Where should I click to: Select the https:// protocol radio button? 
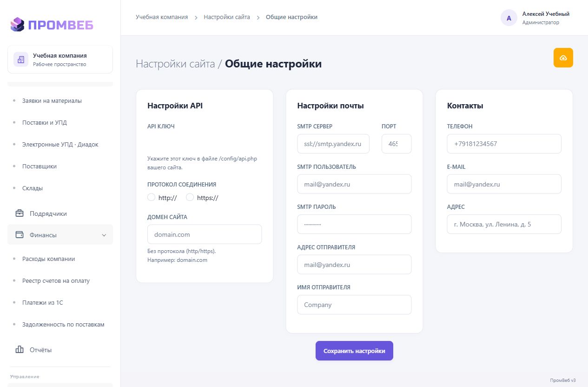(x=190, y=197)
